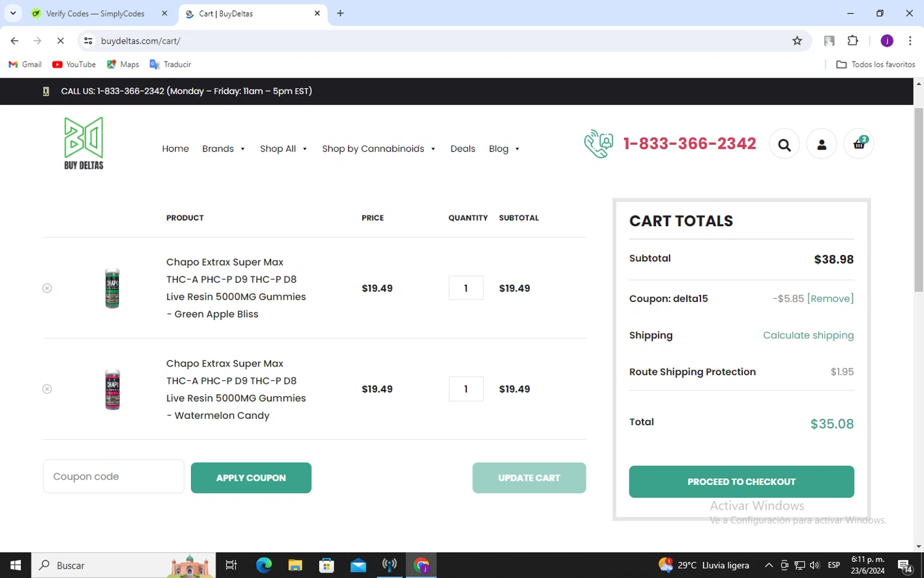Show hidden system tray icons

click(769, 565)
